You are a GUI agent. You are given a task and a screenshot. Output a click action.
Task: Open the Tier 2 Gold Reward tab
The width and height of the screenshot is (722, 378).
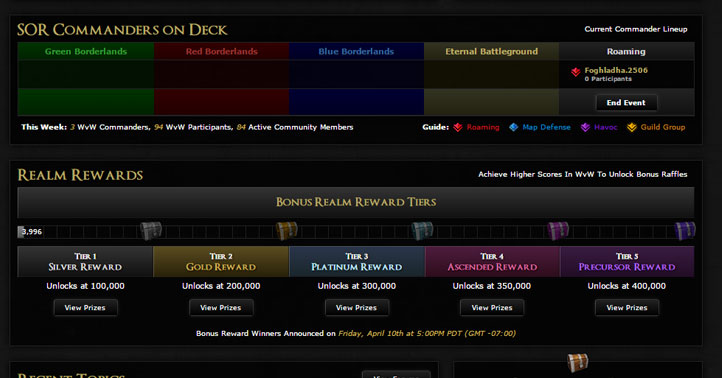pos(221,262)
